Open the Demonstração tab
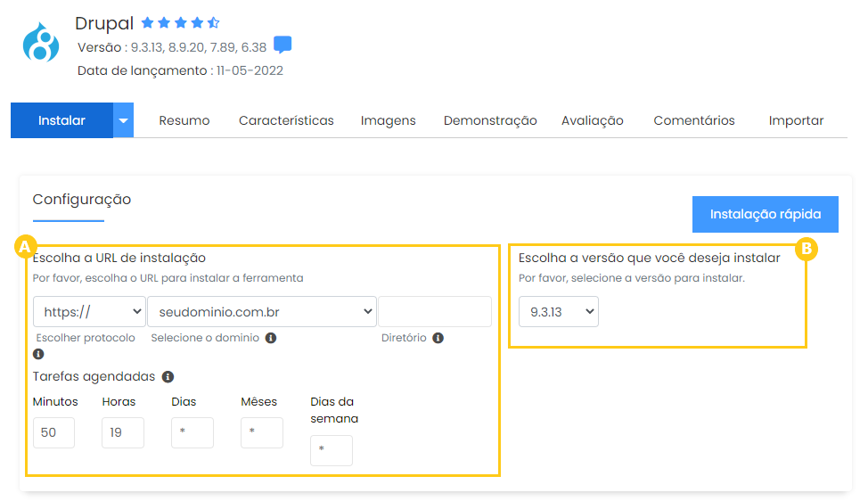The image size is (868, 501). [x=490, y=120]
